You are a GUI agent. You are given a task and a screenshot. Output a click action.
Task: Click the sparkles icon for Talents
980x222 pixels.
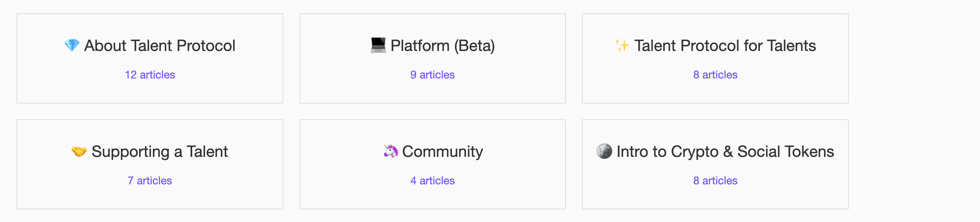coord(622,45)
